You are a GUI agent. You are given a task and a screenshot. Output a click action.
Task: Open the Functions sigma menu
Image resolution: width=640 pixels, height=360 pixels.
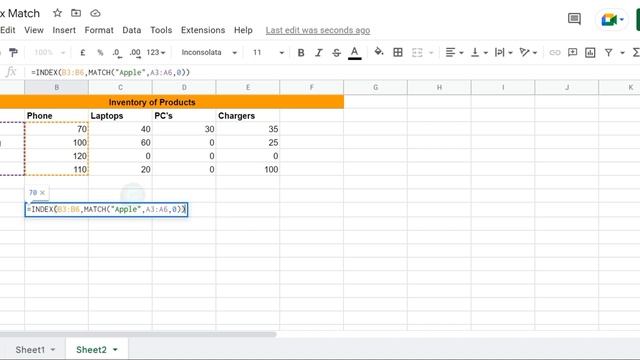tap(636, 52)
